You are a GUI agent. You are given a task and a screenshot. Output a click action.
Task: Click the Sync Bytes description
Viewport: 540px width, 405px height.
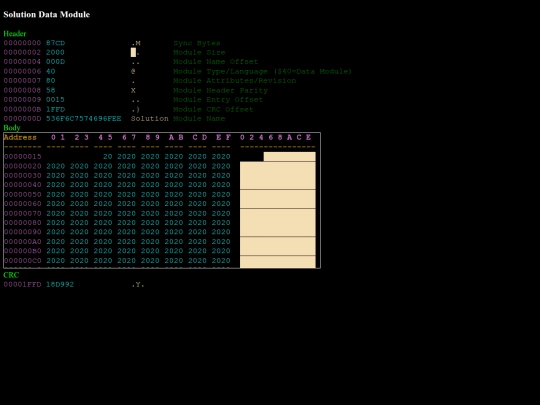[x=197, y=43]
